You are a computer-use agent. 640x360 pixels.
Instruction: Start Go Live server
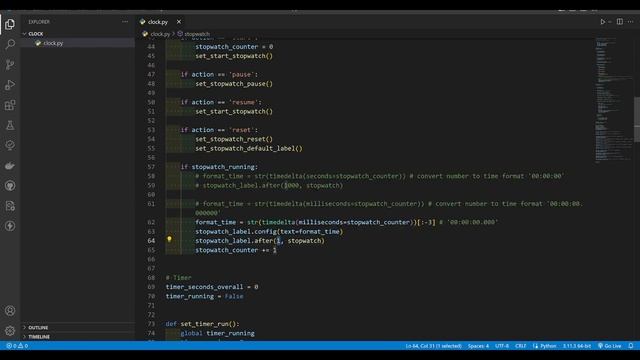(609, 346)
